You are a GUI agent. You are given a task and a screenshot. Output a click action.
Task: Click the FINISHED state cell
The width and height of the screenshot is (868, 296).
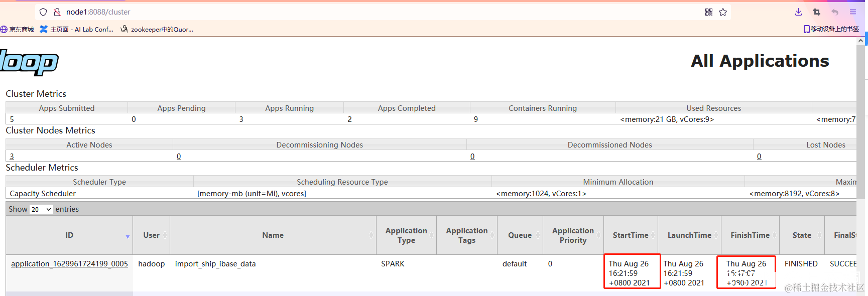[x=801, y=264]
